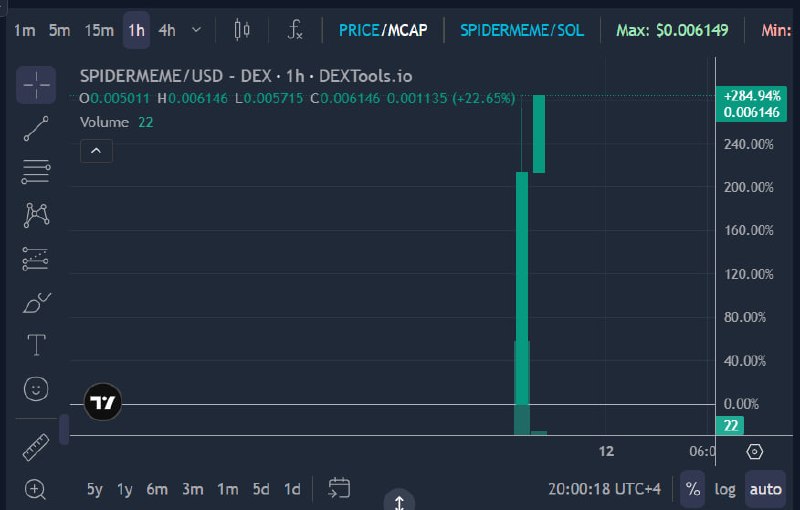800x510 pixels.
Task: Toggle the log scale option
Action: point(725,489)
